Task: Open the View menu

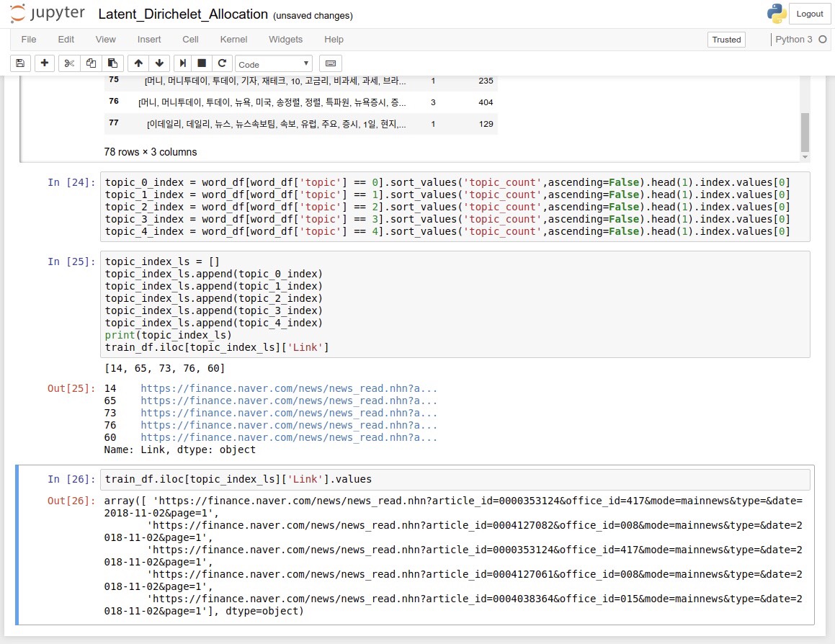Action: (105, 40)
